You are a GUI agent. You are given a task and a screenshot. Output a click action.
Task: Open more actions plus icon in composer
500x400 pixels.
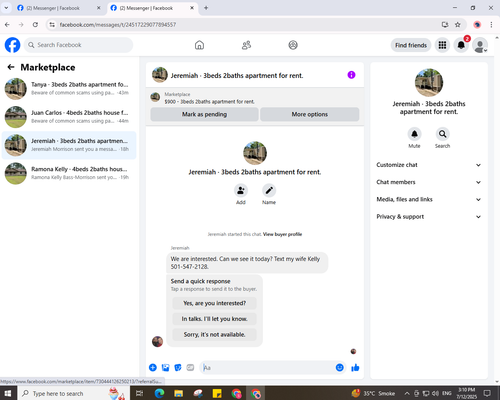pos(153,368)
